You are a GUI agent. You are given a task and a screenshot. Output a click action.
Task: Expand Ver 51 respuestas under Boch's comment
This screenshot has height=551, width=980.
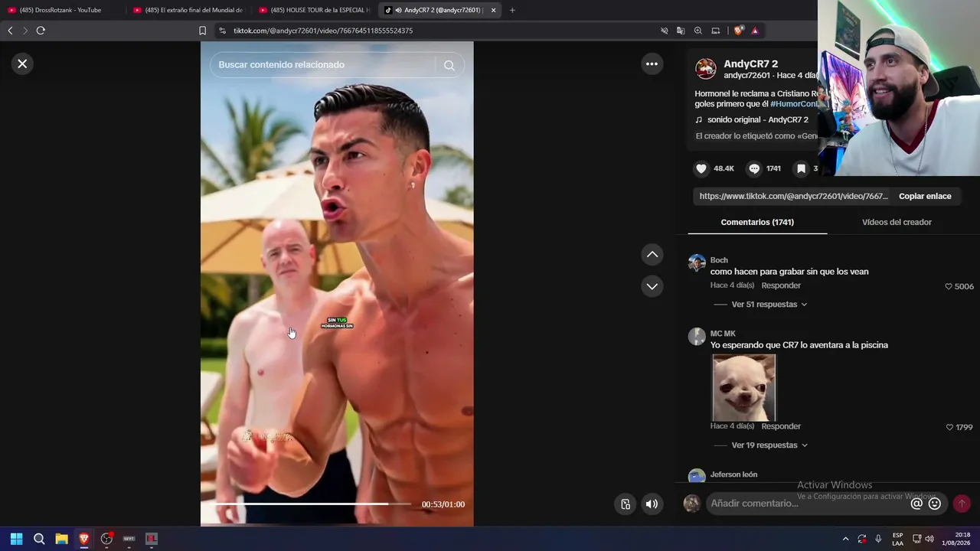(769, 305)
